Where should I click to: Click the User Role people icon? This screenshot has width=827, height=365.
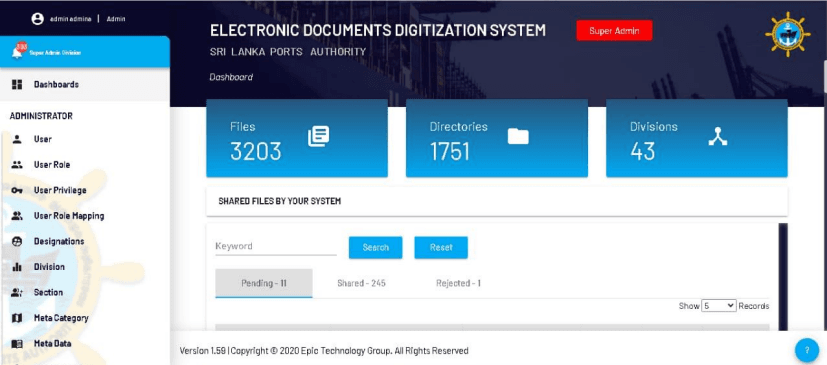point(17,165)
